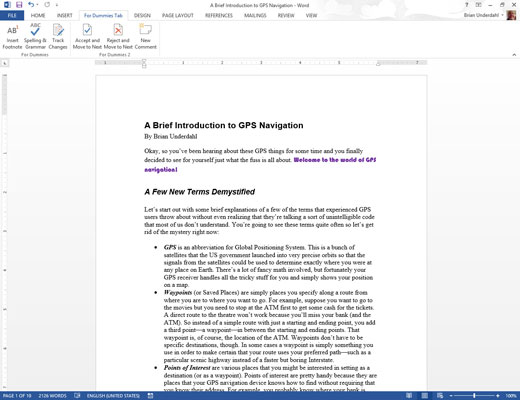
Task: Click the zoom slider handle
Action: tap(474, 396)
